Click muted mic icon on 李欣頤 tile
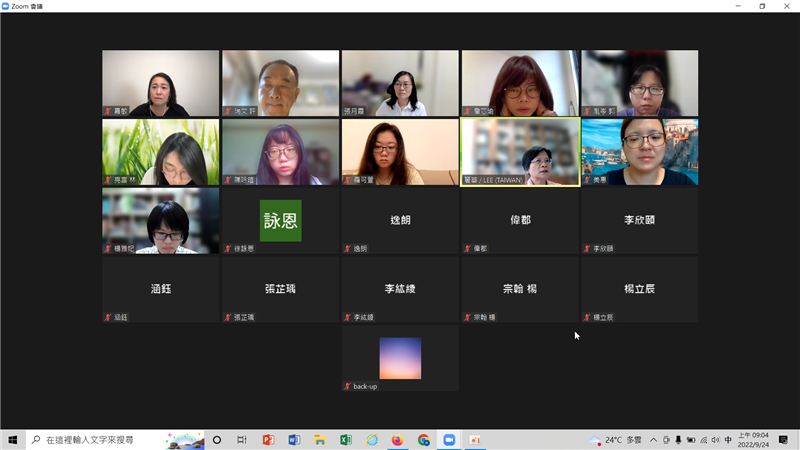This screenshot has height=450, width=800. pos(588,248)
